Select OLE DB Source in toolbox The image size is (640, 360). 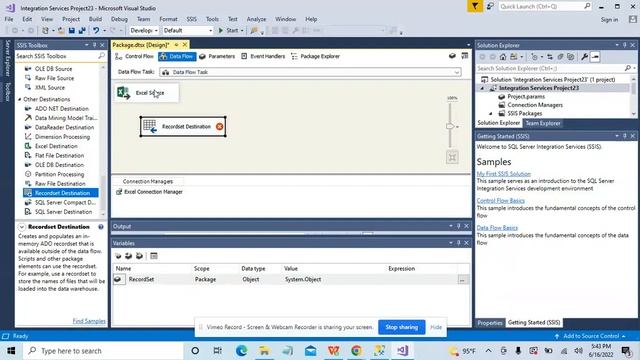(53, 69)
